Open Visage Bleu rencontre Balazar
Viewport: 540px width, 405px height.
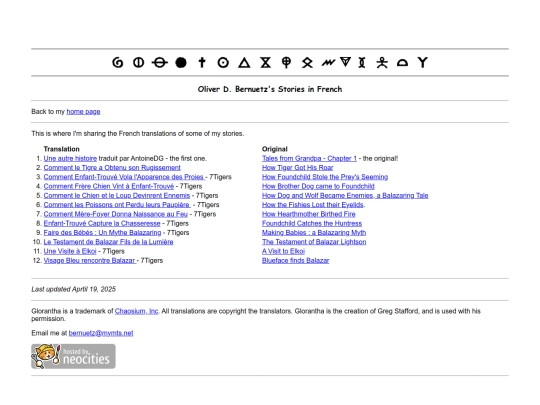click(90, 261)
